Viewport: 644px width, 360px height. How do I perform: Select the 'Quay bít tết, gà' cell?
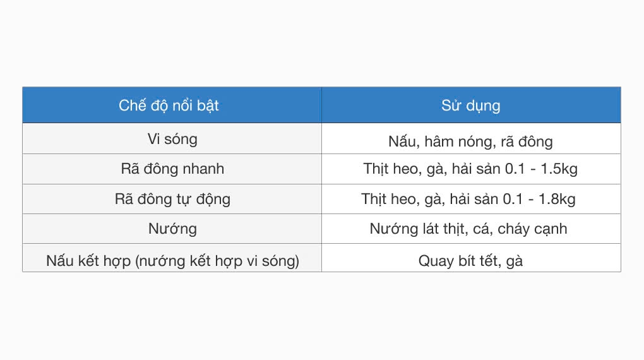[471, 258]
